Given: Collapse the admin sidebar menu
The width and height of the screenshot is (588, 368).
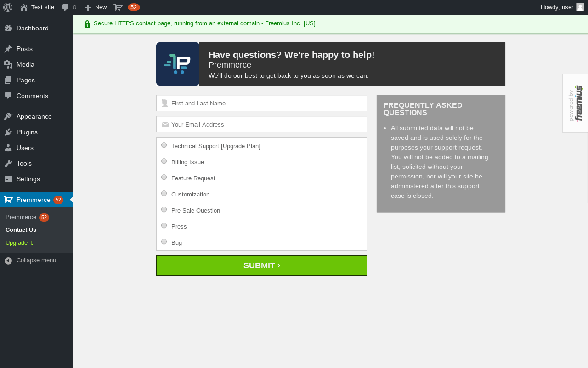Looking at the screenshot, I should (x=37, y=260).
